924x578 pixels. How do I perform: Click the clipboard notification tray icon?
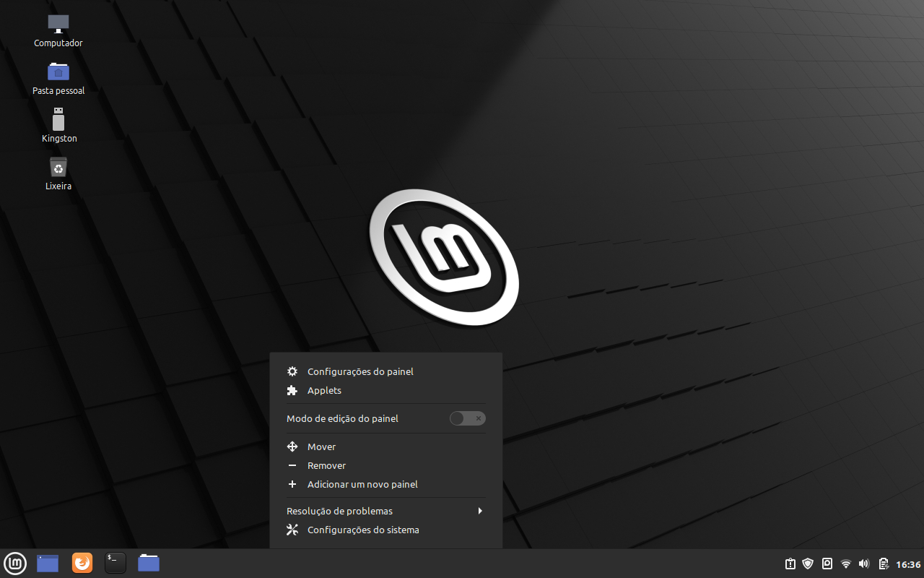coord(790,564)
